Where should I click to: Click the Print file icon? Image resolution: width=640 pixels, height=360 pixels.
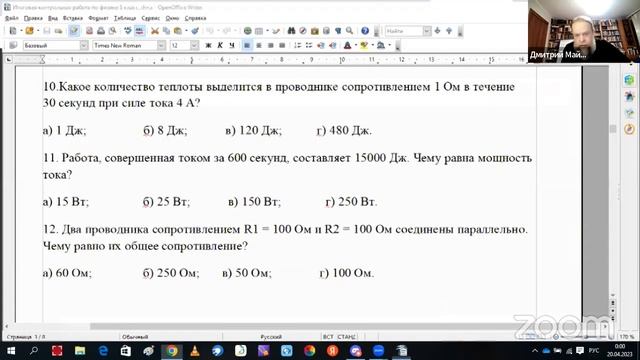[x=101, y=31]
